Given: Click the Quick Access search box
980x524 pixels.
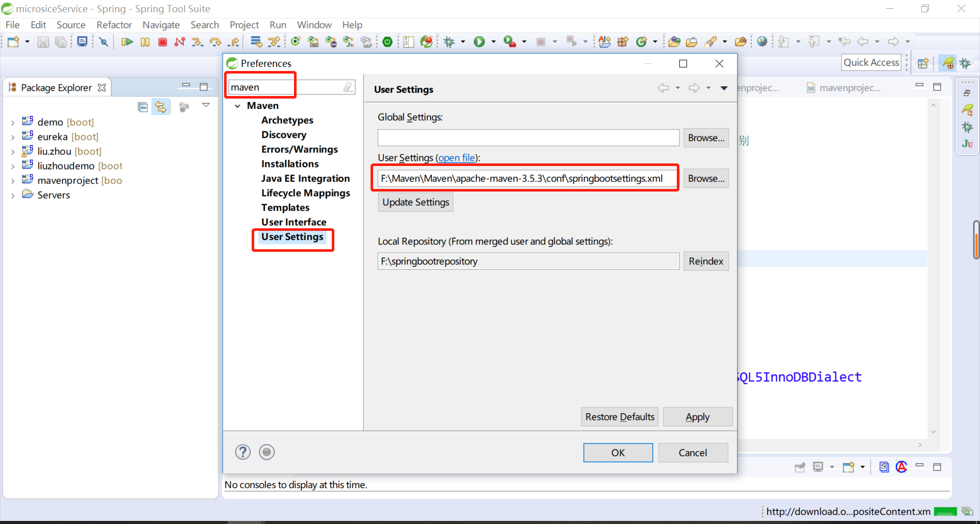Looking at the screenshot, I should point(871,62).
